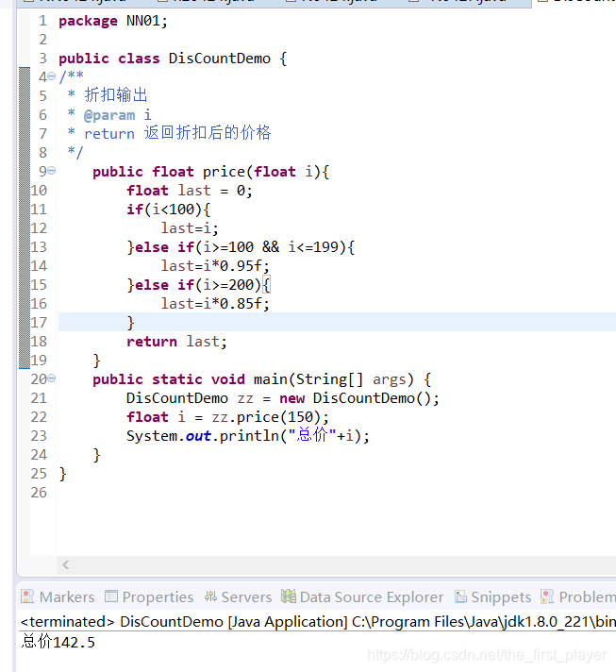The height and width of the screenshot is (672, 616).
Task: Click the horizontal scrollbar left arrow
Action: tap(65, 564)
